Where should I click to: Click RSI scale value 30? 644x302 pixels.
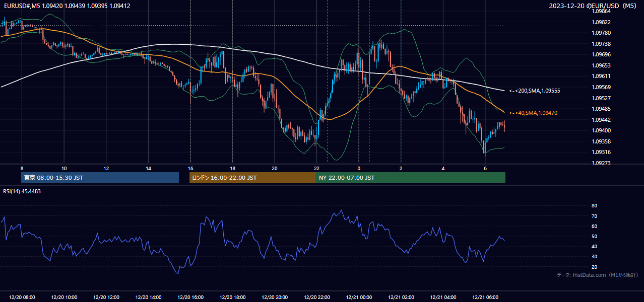(595, 257)
